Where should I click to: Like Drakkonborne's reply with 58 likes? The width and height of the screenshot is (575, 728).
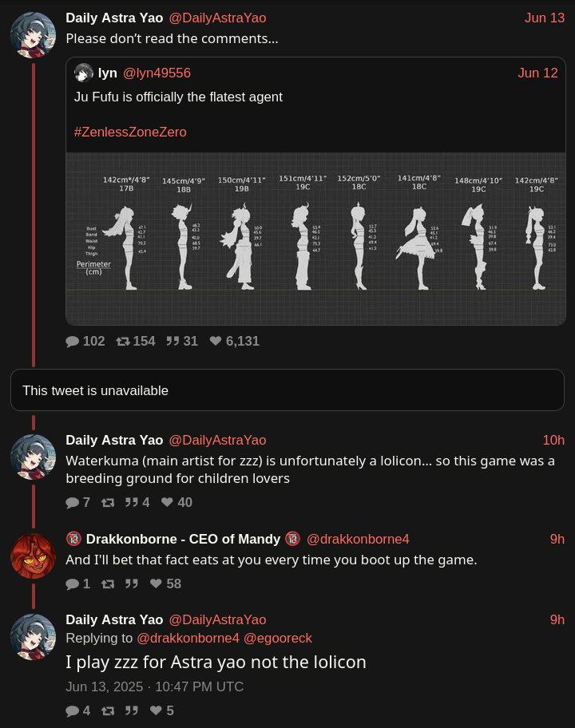point(157,584)
